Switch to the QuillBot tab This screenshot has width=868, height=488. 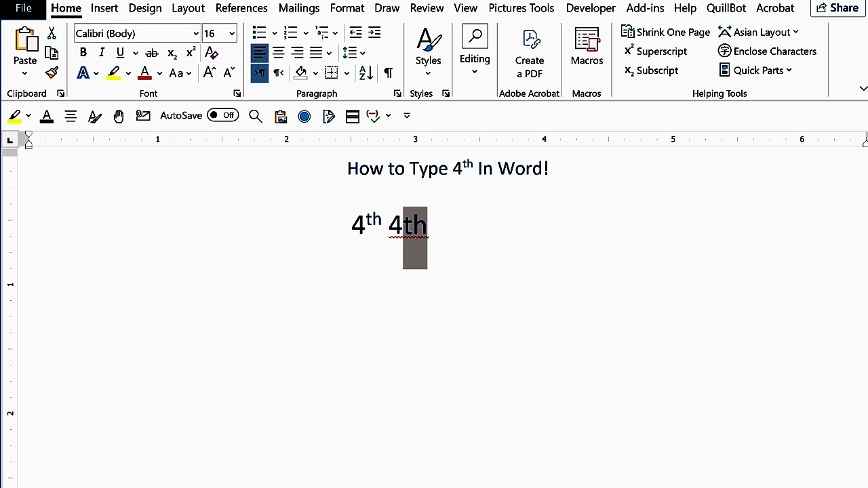(x=726, y=8)
